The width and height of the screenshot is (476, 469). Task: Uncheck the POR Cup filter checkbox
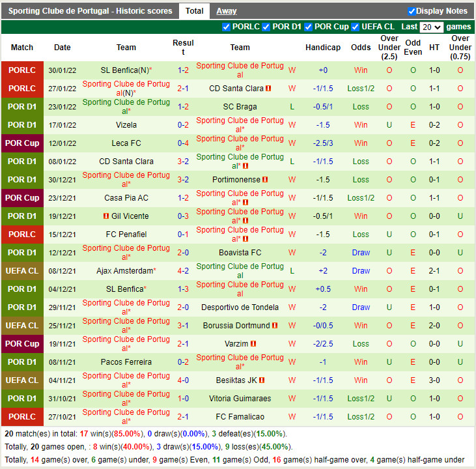(x=309, y=27)
